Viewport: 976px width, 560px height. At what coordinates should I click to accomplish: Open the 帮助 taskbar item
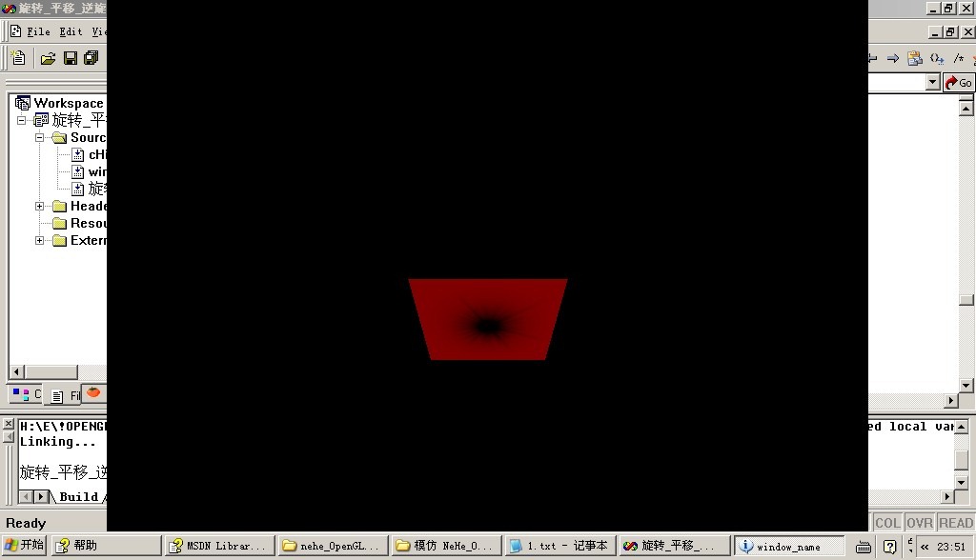coord(106,546)
